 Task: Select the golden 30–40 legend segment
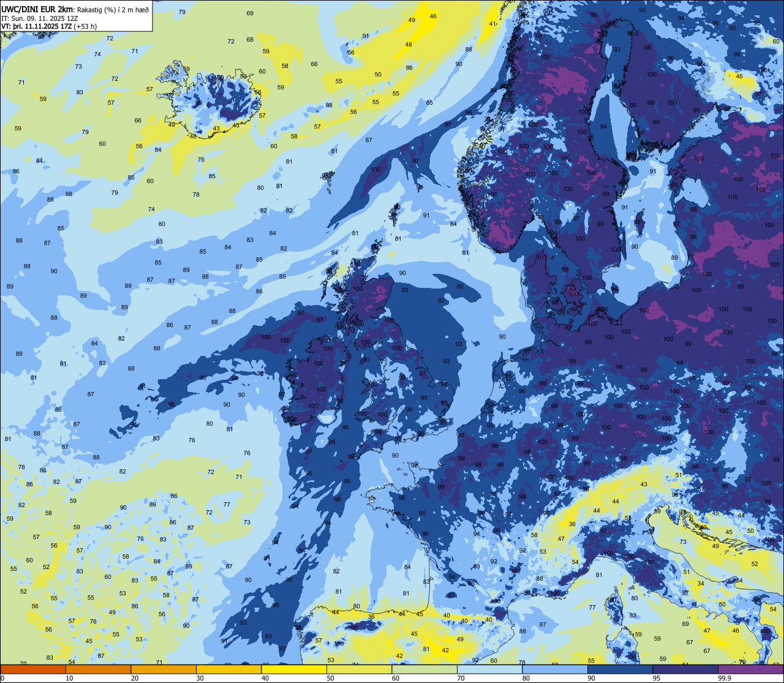point(228,669)
